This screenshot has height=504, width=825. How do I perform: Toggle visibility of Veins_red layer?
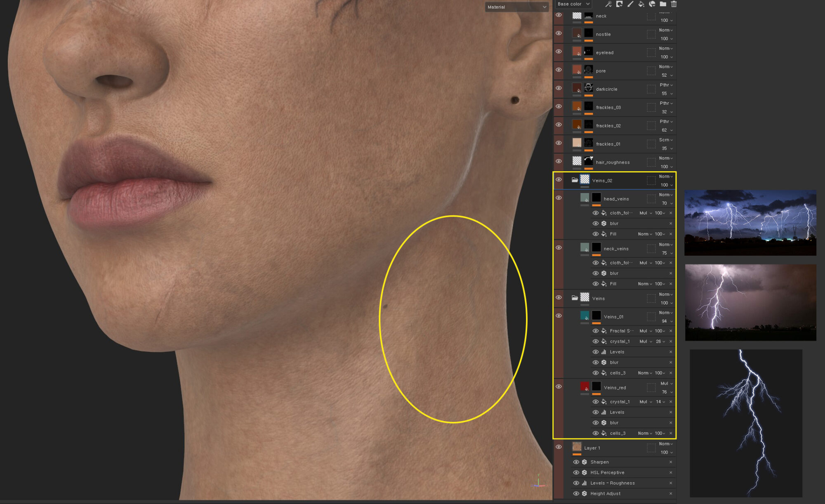[x=559, y=386]
